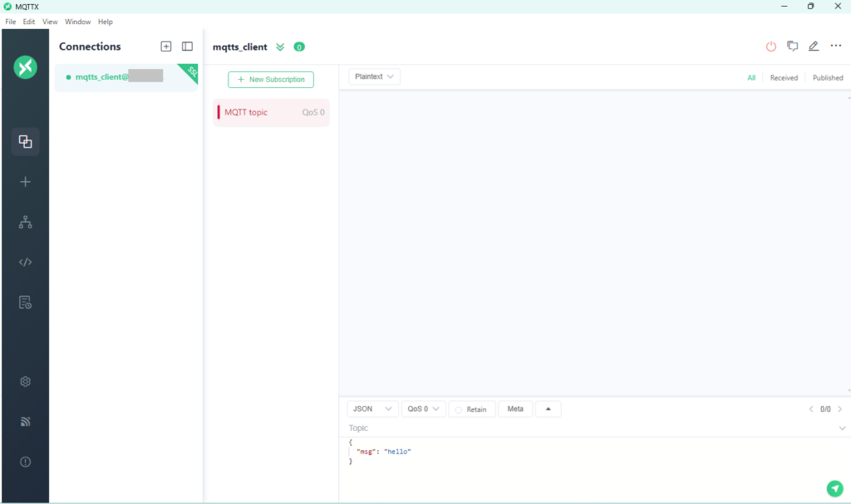851x504 pixels.
Task: Open the Help menu
Action: (106, 22)
